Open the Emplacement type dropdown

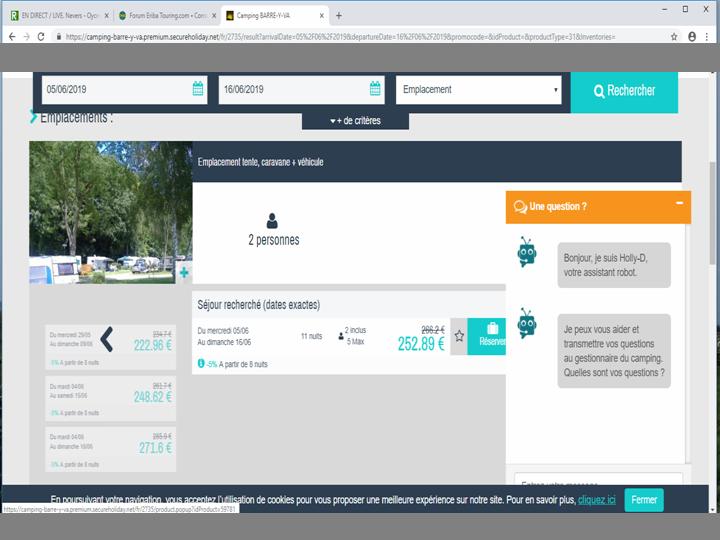[480, 89]
